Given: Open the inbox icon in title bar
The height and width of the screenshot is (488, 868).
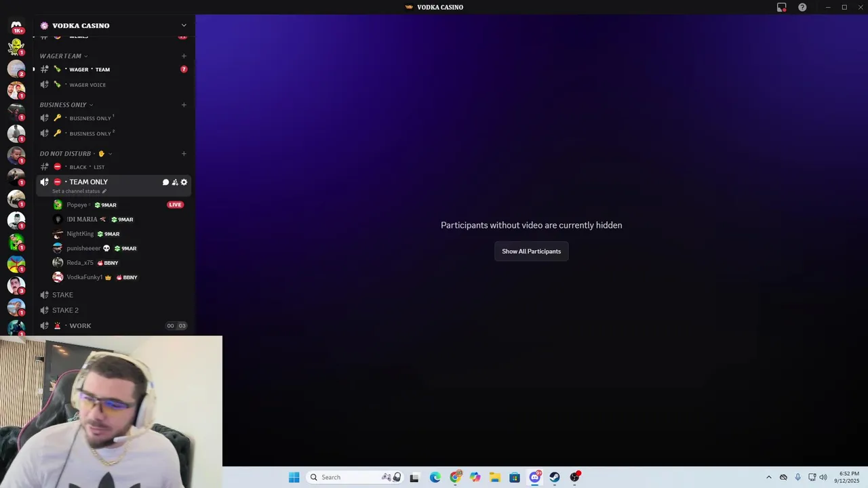Looking at the screenshot, I should [x=782, y=7].
